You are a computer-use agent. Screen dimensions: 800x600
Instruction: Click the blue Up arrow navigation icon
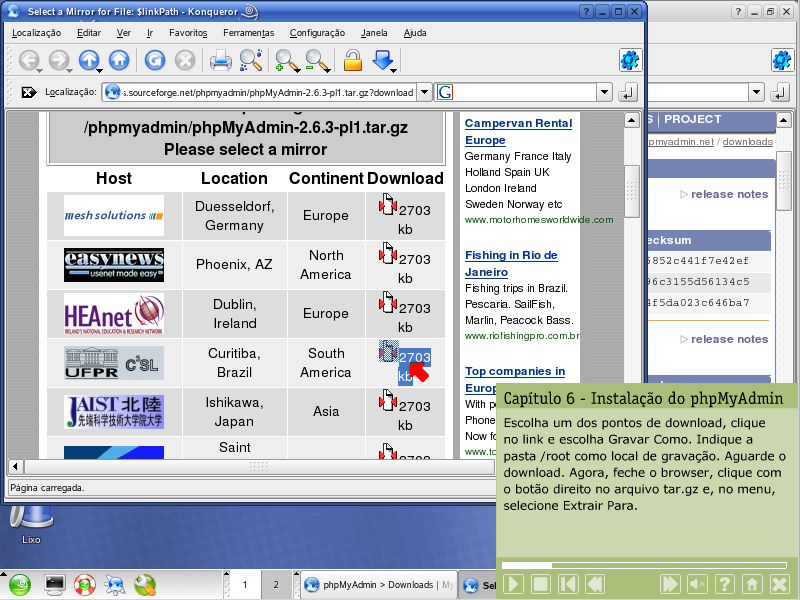(x=89, y=61)
